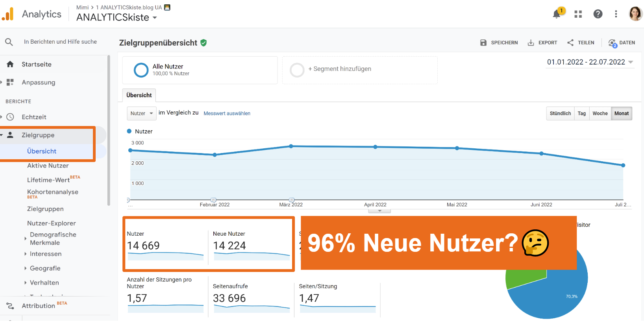Click the search magnifier in the sidebar
Screen dimensions: 644x325
pos(9,42)
